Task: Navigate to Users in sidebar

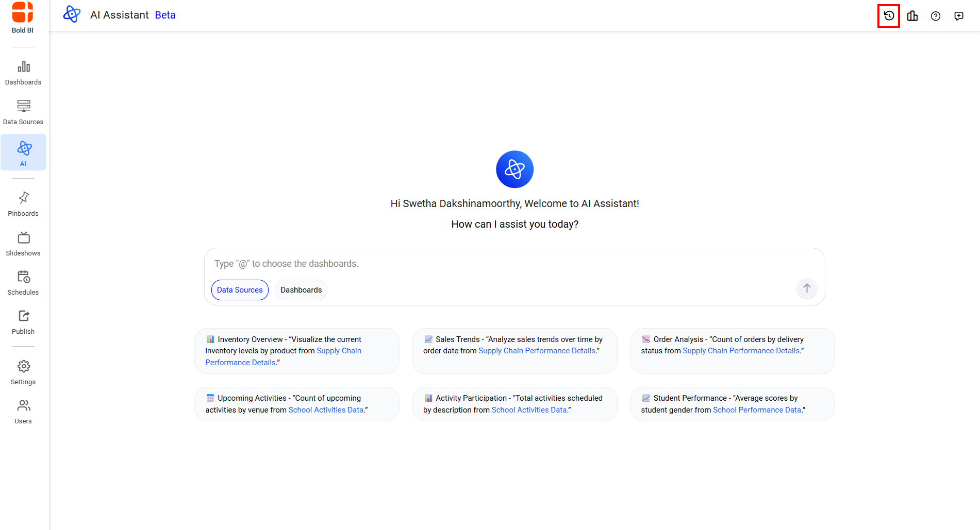Action: (23, 412)
